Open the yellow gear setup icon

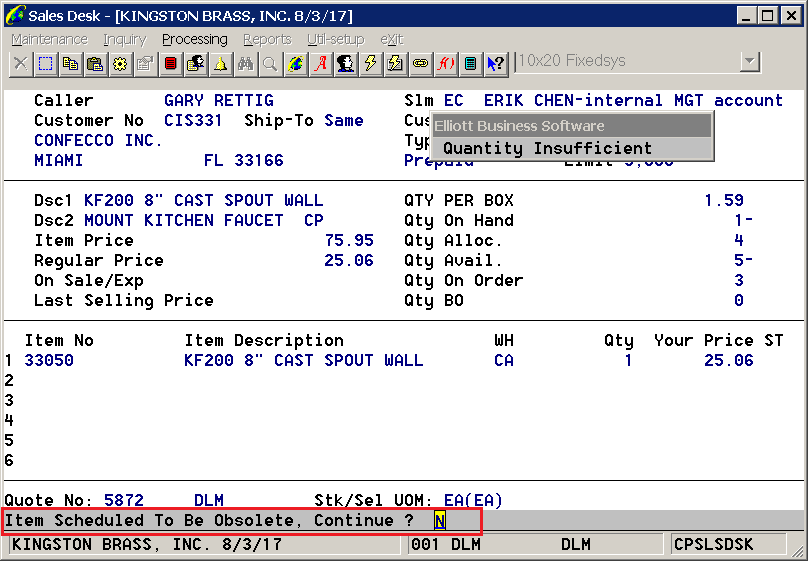[120, 64]
